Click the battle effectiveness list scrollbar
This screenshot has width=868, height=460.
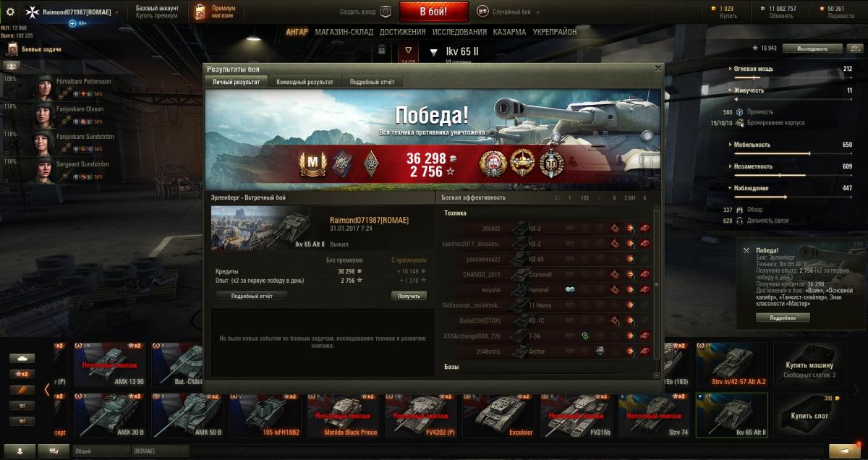click(656, 289)
